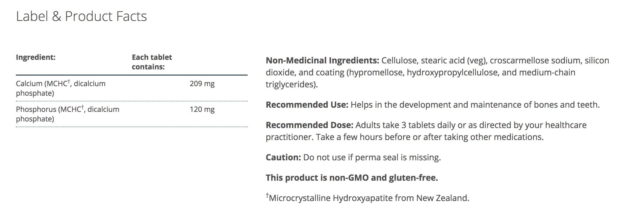Click the 209 mg calcium amount
The height and width of the screenshot is (210, 644).
202,84
